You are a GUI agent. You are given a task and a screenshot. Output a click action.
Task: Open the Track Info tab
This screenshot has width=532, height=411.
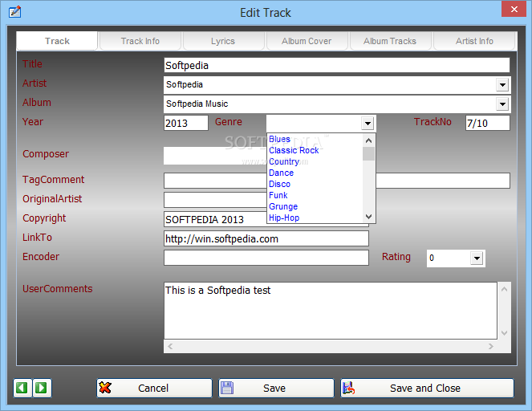[x=140, y=41]
